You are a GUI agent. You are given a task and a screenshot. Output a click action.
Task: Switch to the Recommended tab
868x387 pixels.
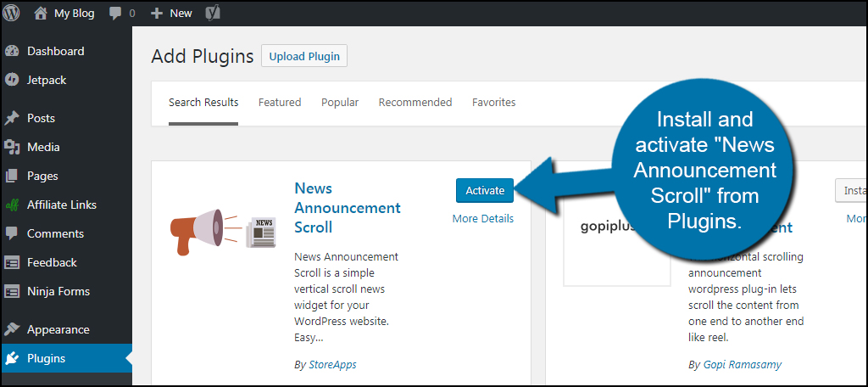[415, 103]
